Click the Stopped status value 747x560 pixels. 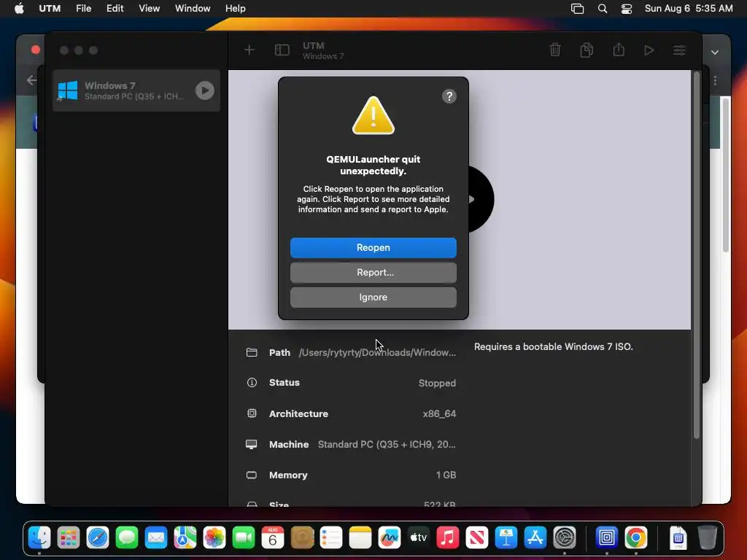(x=437, y=383)
